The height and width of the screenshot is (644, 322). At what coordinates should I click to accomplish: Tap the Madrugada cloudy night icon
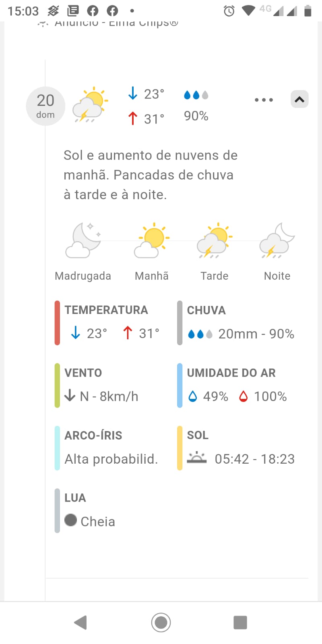[84, 240]
